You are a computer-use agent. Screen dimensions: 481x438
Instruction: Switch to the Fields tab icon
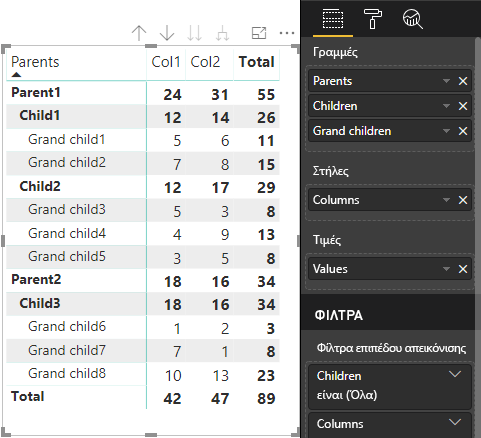(x=333, y=19)
